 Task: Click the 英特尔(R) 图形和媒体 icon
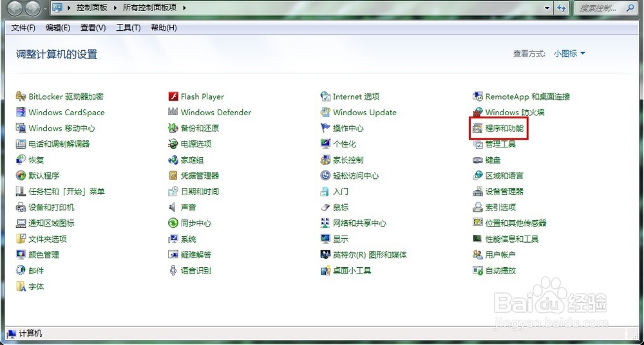click(x=326, y=255)
